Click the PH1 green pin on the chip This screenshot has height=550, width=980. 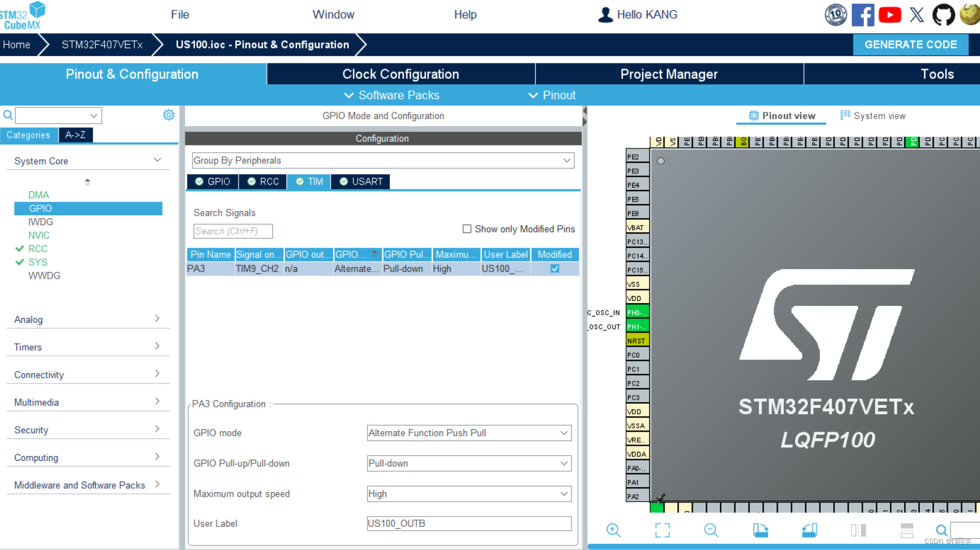click(x=637, y=326)
